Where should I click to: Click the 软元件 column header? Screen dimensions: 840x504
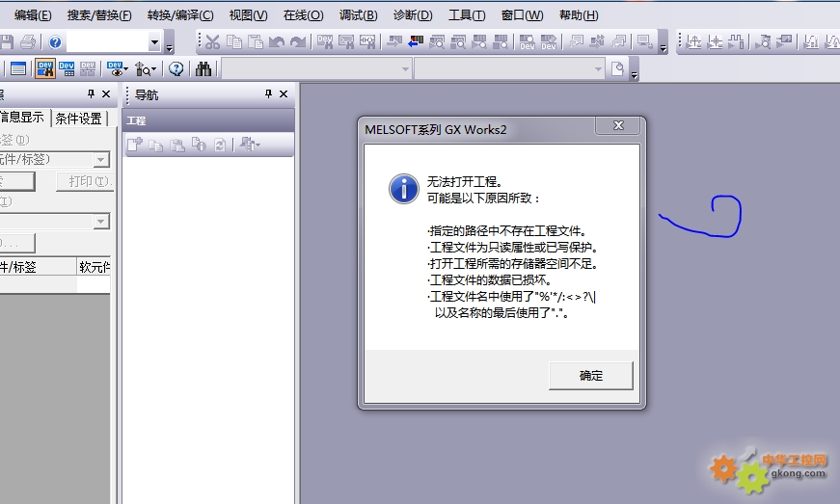(x=95, y=266)
